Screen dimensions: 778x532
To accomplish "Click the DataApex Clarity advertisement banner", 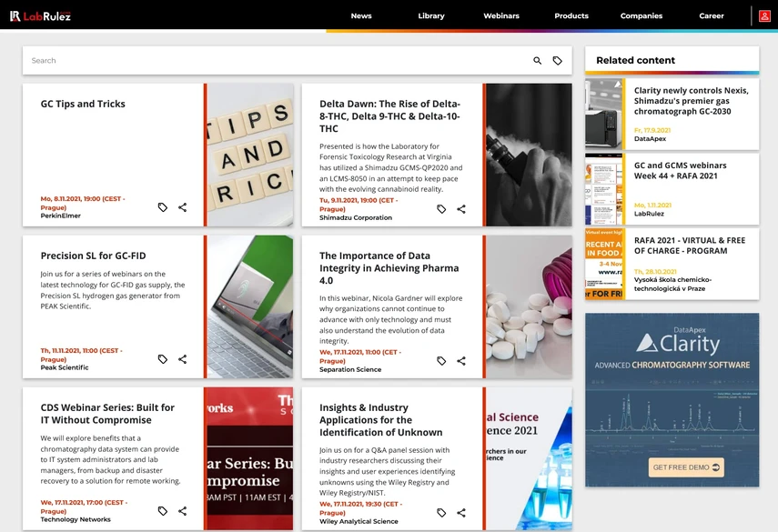I will [672, 399].
